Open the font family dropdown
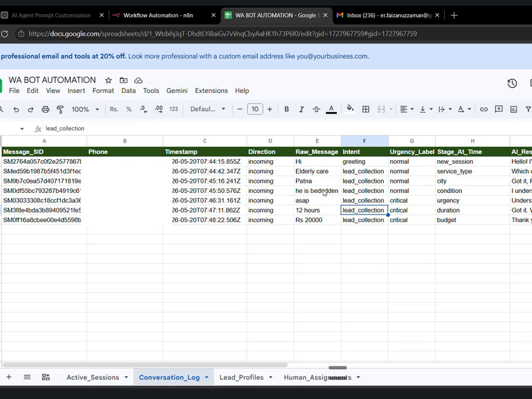The height and width of the screenshot is (399, 532). pyautogui.click(x=207, y=109)
